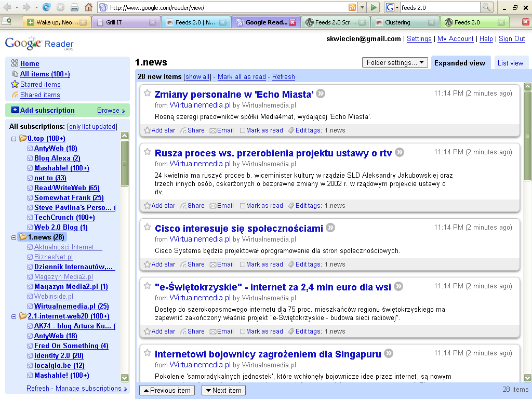532x399 pixels.
Task: Open the Forward button history dropdown
Action: coord(36,7)
